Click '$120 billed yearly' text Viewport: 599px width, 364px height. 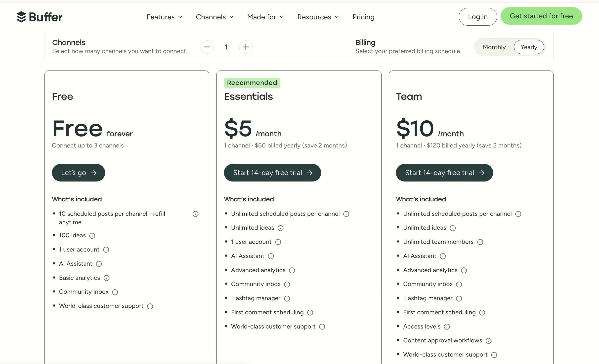pyautogui.click(x=451, y=145)
